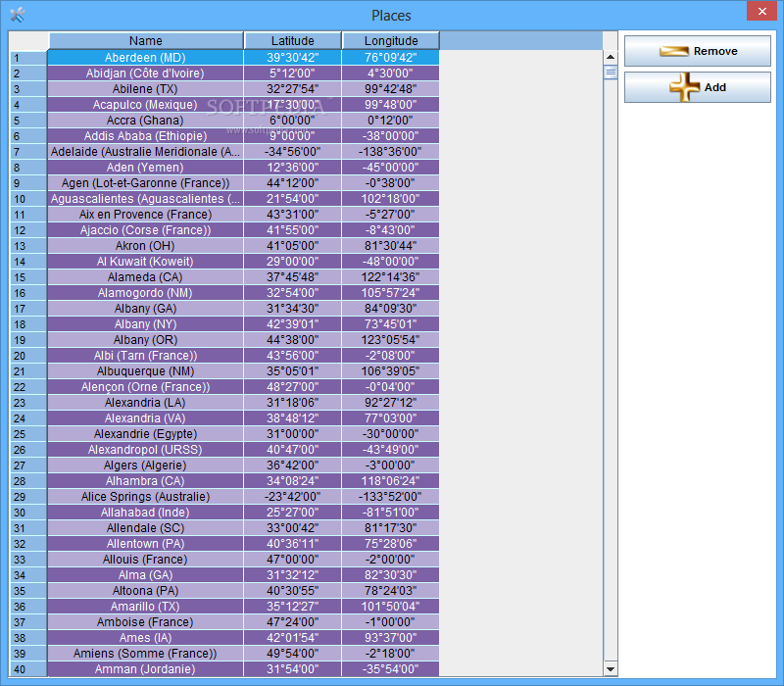Viewport: 784px width, 686px height.
Task: Sort by the Name column header
Action: click(x=145, y=40)
